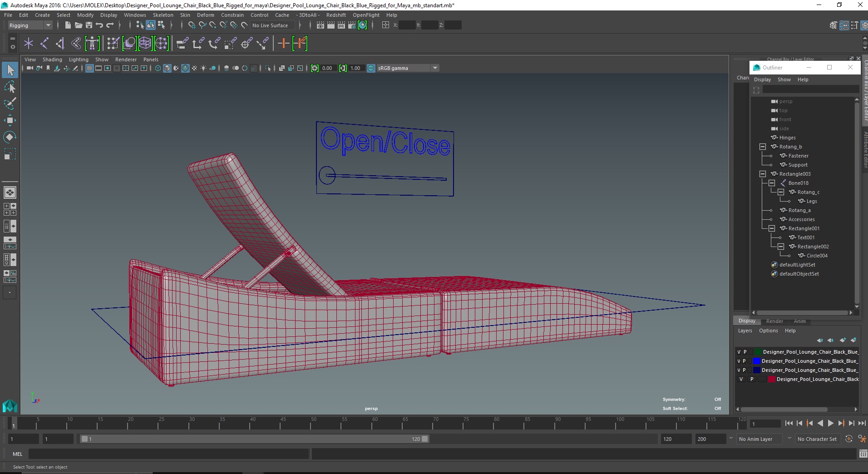Viewport: 868px width, 474px height.
Task: Click the Undo arrow icon
Action: point(99,25)
